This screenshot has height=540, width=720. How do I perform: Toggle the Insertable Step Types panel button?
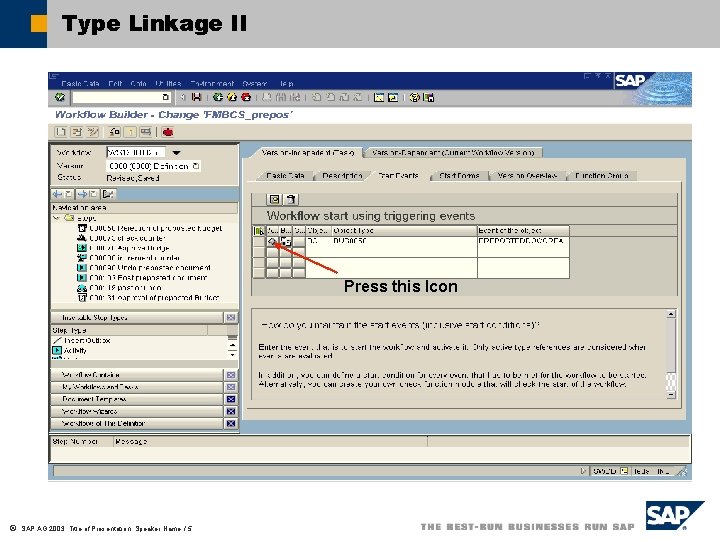click(x=231, y=318)
